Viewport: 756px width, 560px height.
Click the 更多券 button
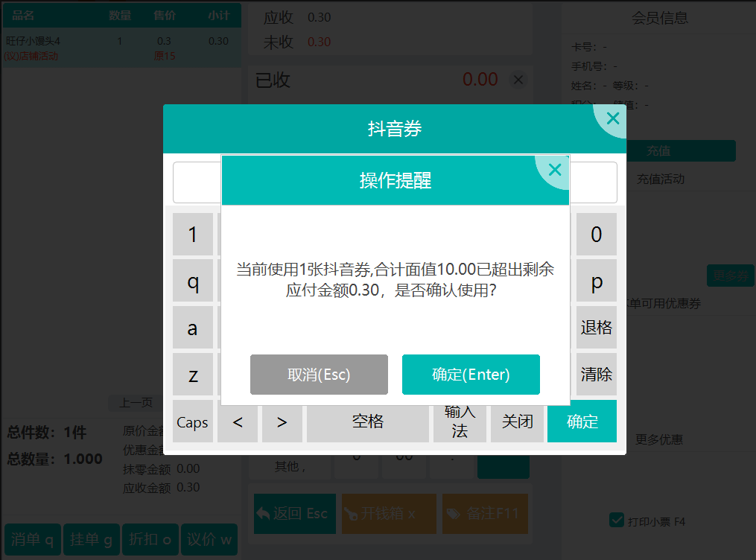pyautogui.click(x=731, y=276)
